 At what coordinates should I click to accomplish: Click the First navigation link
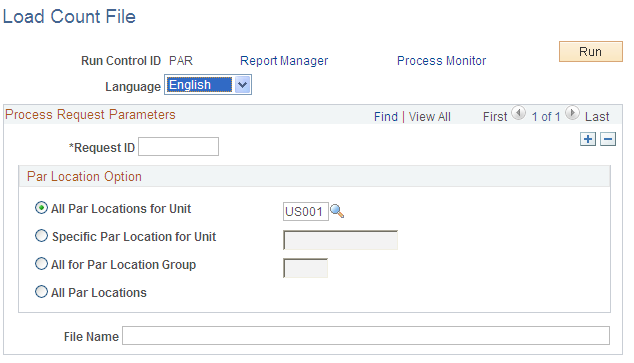point(495,117)
